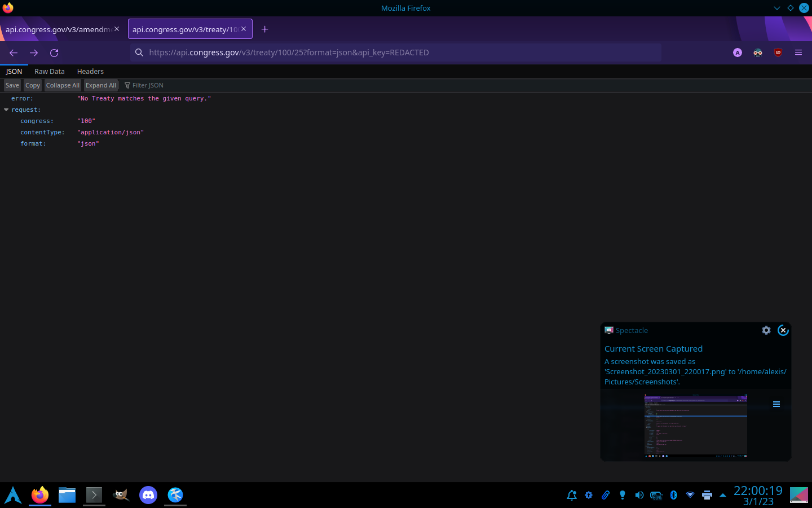Click the Firefox account avatar icon
The width and height of the screenshot is (812, 508).
737,52
